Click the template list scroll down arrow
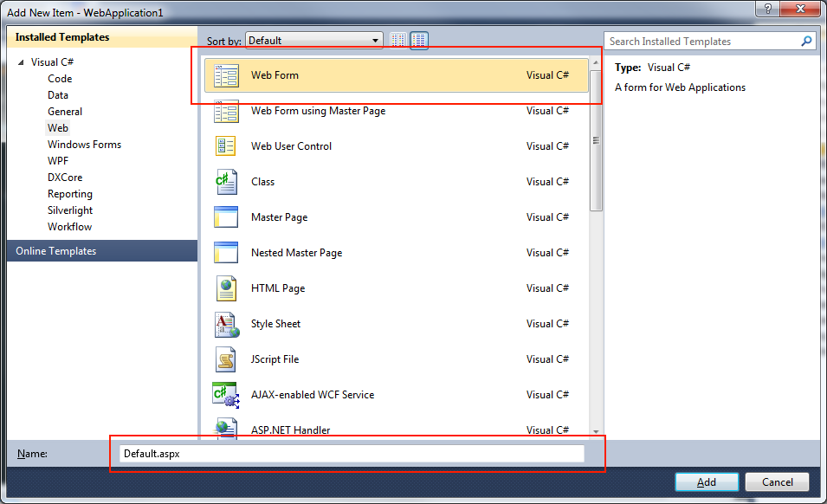 596,431
